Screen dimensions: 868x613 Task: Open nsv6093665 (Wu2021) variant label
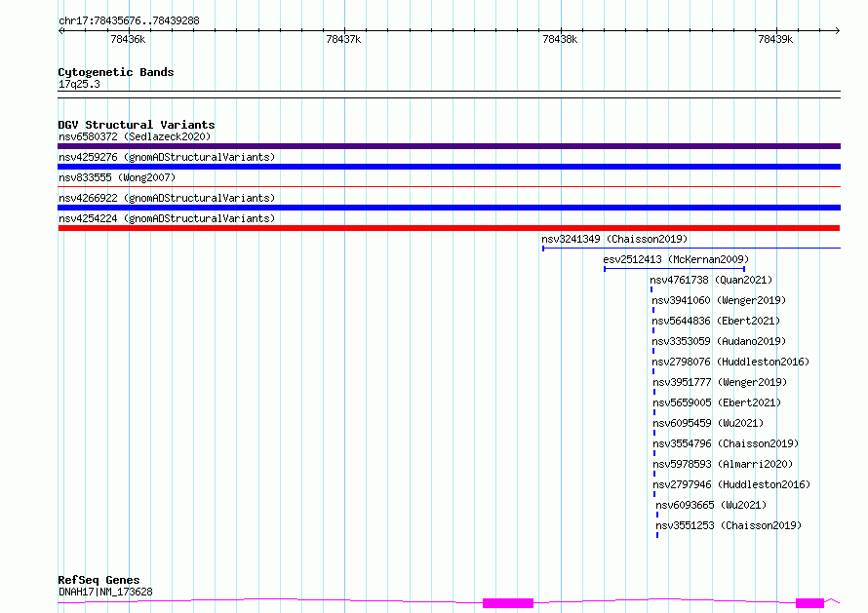(x=711, y=505)
